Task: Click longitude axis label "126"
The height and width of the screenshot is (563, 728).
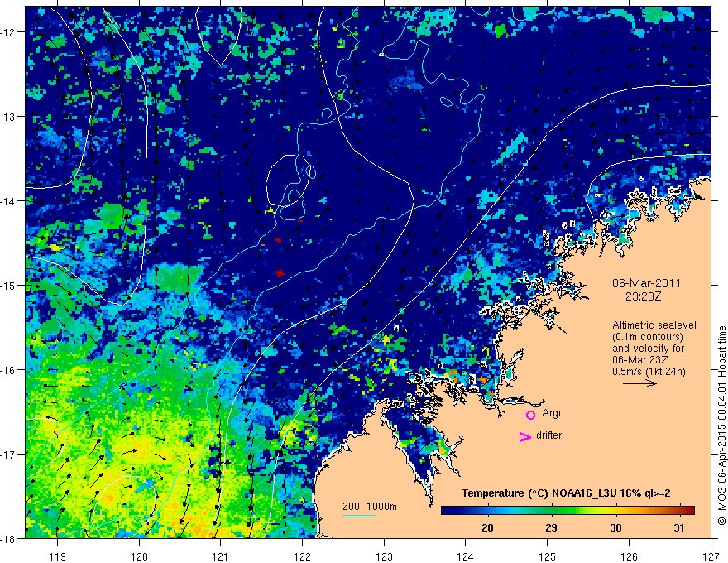Action: point(629,556)
